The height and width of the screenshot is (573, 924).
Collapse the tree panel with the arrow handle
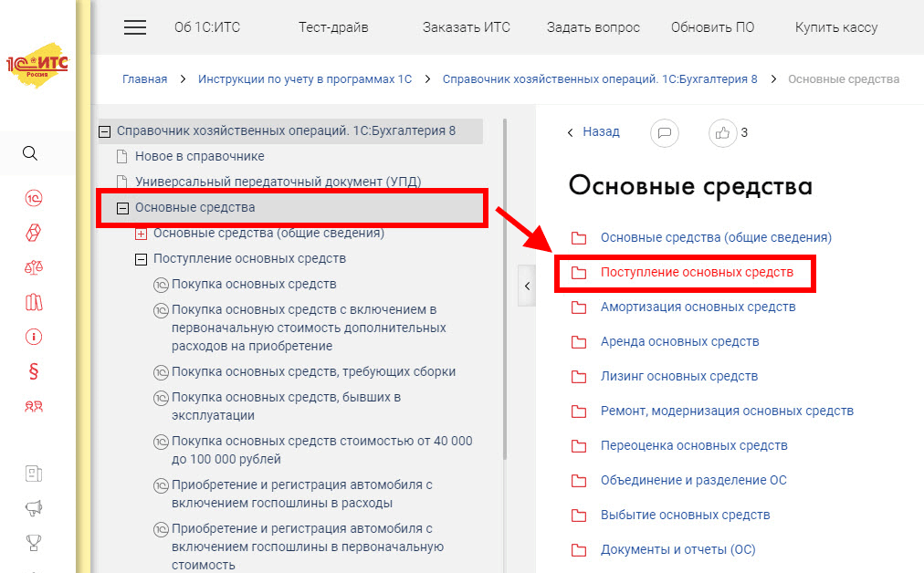pos(527,286)
